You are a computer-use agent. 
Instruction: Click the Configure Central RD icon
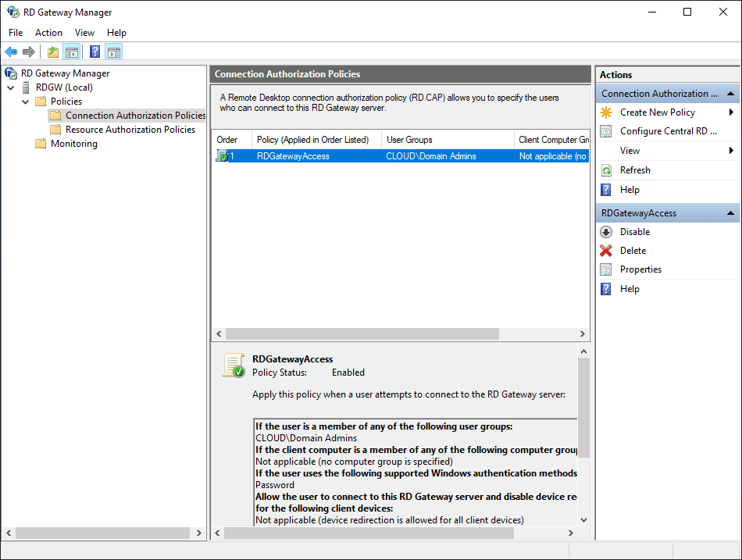point(606,131)
